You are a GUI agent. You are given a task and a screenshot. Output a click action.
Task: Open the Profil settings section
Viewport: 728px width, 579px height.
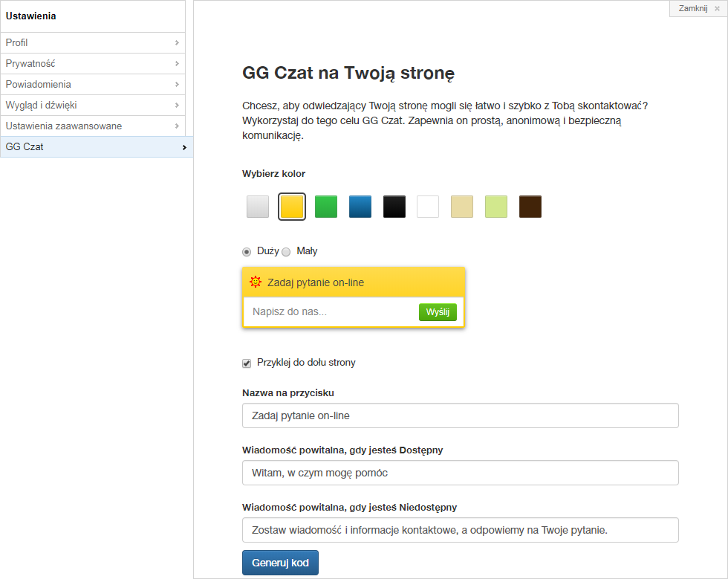(x=93, y=43)
